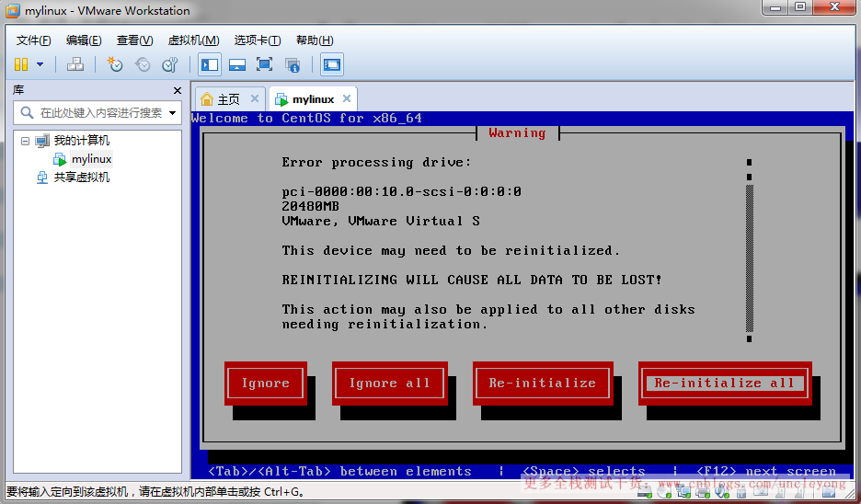Select 共享虚拟机 in the library tree
Viewport: 861px width, 504px height.
[x=81, y=178]
